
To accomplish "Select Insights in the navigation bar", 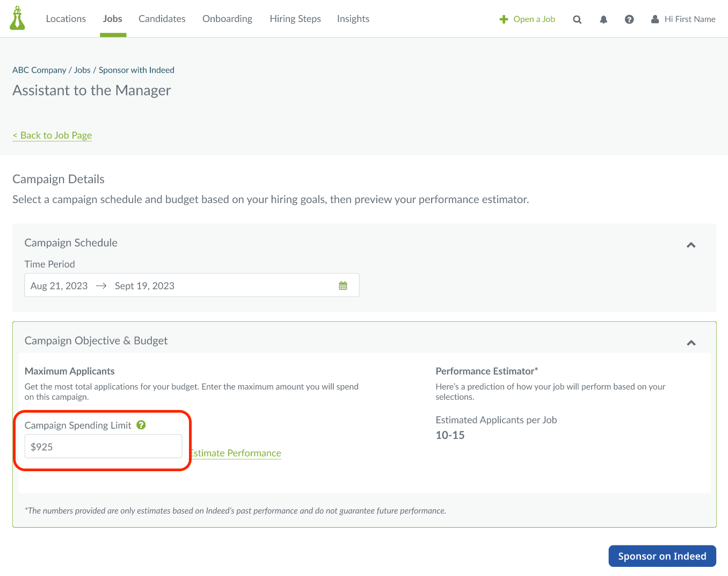I will point(353,18).
